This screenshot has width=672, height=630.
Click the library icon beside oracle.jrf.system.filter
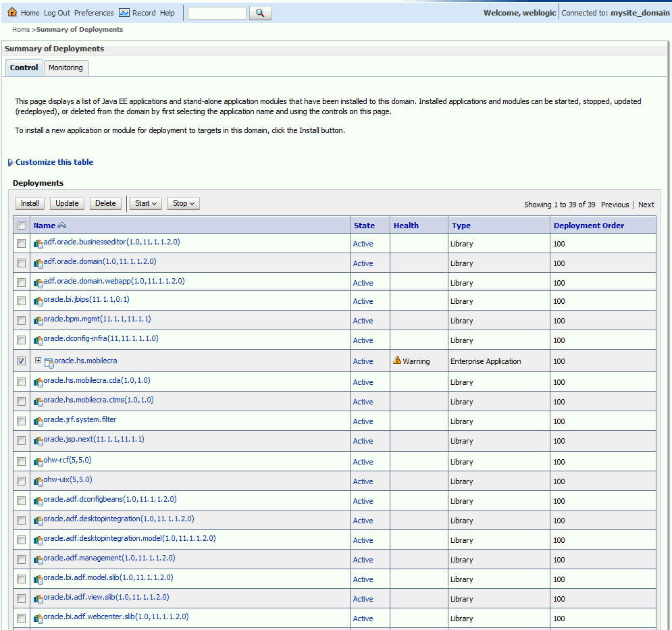(x=38, y=422)
